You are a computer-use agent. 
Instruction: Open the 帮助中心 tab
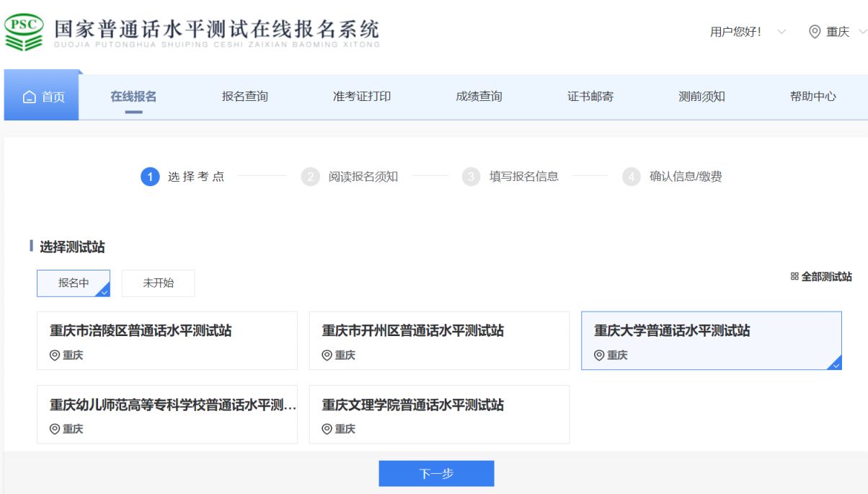813,97
